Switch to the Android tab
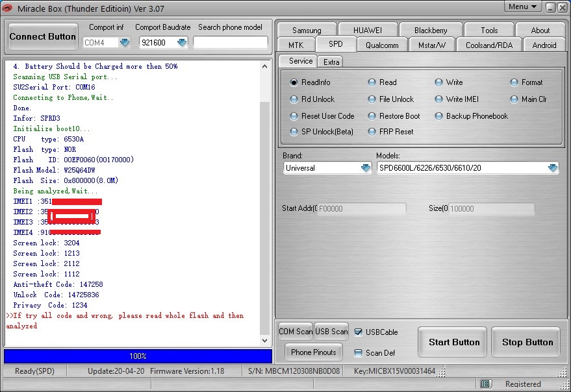Viewport: 571px width, 392px height. click(544, 45)
